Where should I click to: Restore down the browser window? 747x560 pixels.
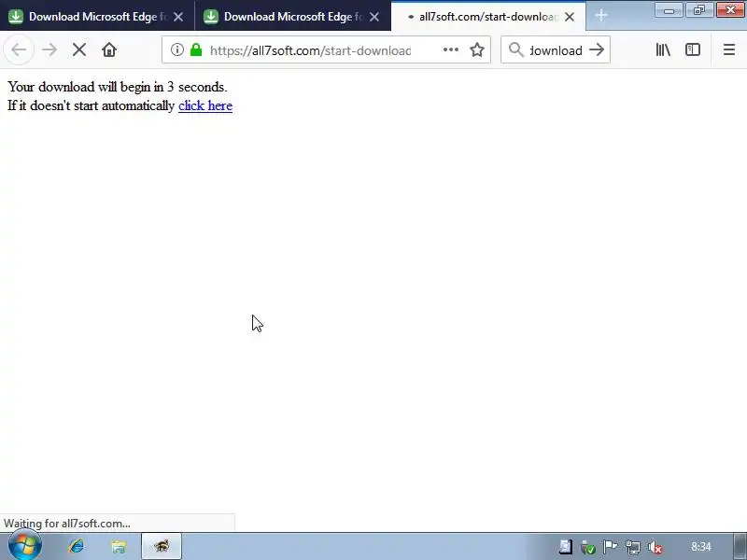tap(698, 9)
